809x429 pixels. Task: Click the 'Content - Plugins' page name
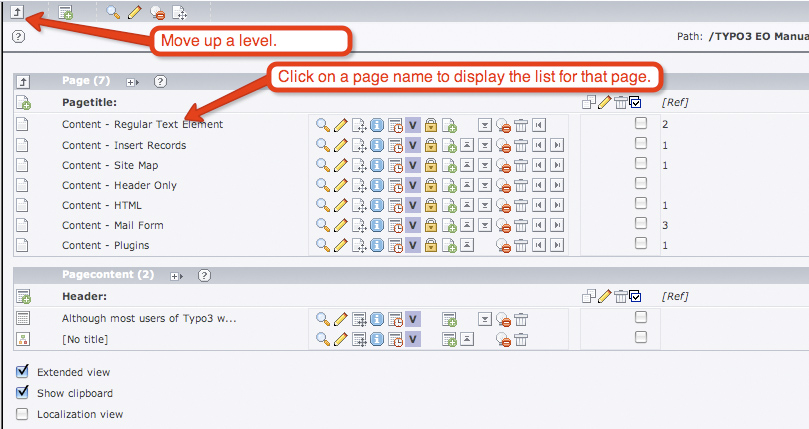coord(105,245)
